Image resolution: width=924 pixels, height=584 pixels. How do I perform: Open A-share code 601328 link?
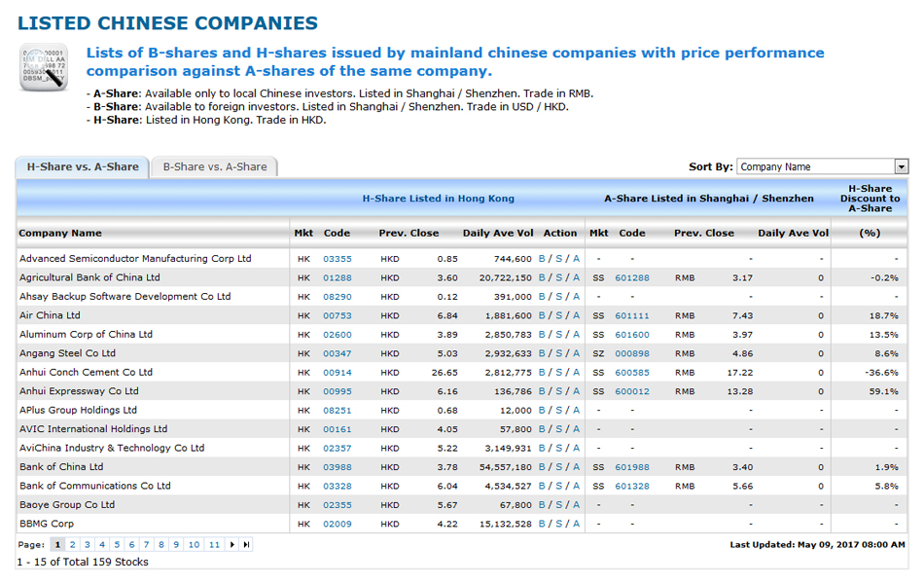[x=632, y=486]
